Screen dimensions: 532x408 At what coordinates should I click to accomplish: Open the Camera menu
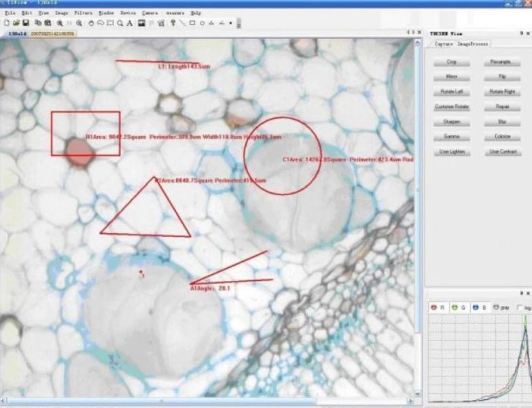[x=150, y=13]
